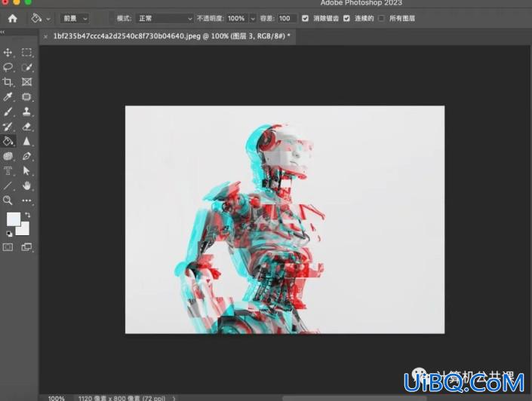Open the fill source (前景) dropdown
The height and width of the screenshot is (401, 532).
pos(75,18)
